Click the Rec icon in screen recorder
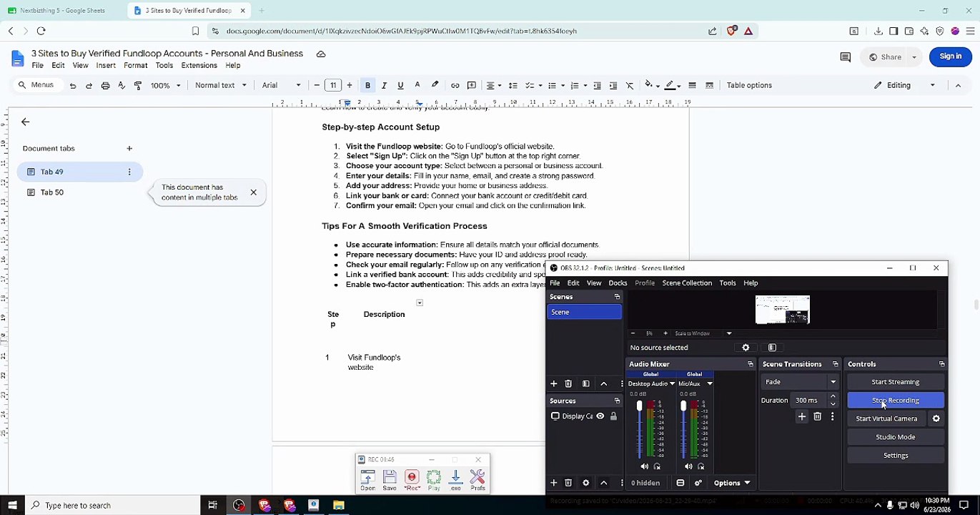This screenshot has height=515, width=980. click(x=412, y=480)
